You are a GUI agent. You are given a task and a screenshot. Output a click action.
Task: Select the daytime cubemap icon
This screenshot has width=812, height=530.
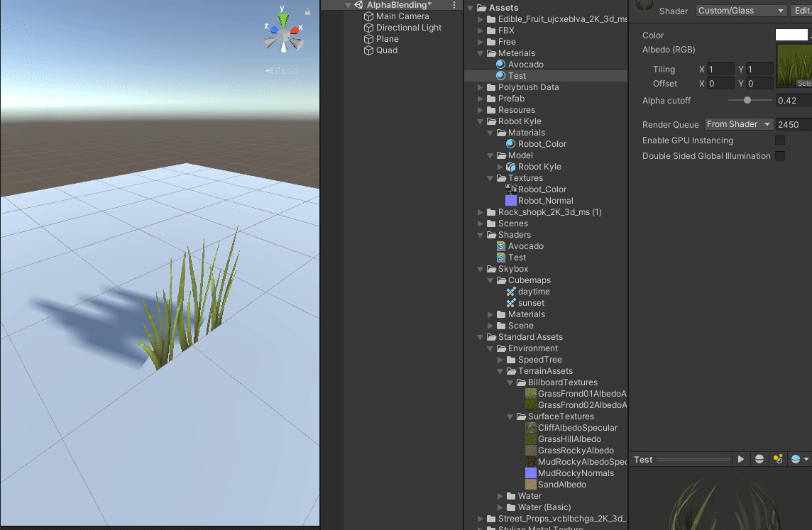pos(511,292)
